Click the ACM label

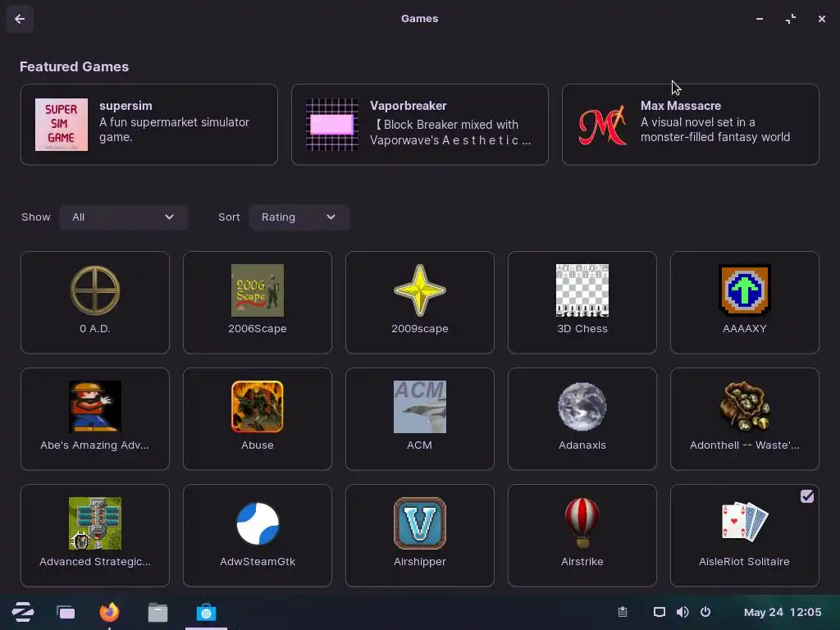click(419, 445)
